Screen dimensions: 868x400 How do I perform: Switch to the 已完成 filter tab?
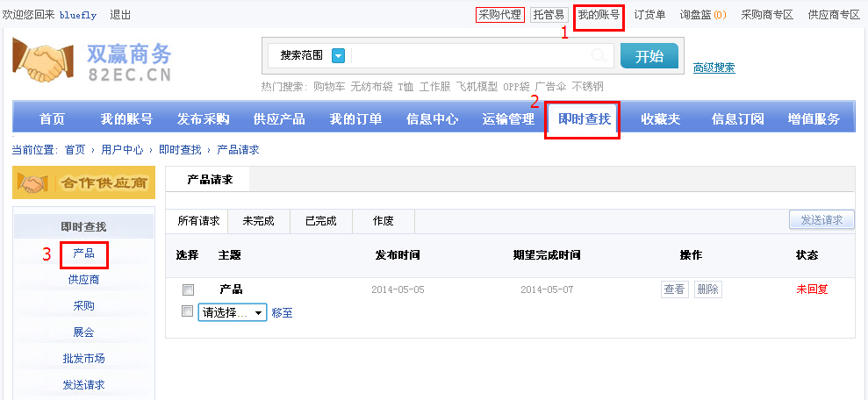tap(320, 221)
